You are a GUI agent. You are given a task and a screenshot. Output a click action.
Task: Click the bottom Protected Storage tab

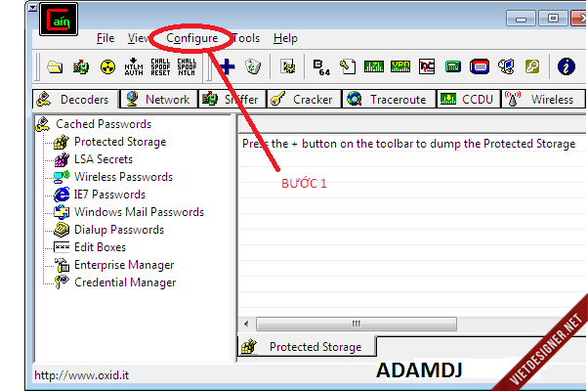pyautogui.click(x=307, y=347)
